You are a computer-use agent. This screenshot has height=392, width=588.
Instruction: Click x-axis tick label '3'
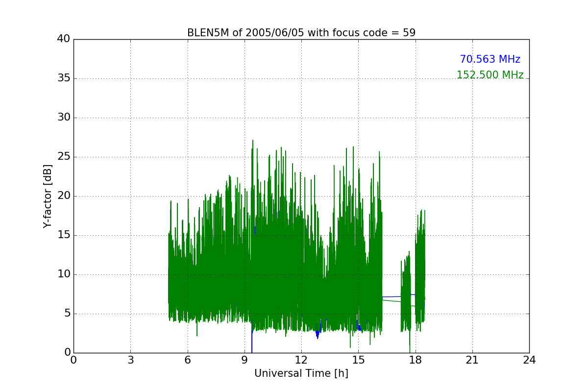point(130,360)
